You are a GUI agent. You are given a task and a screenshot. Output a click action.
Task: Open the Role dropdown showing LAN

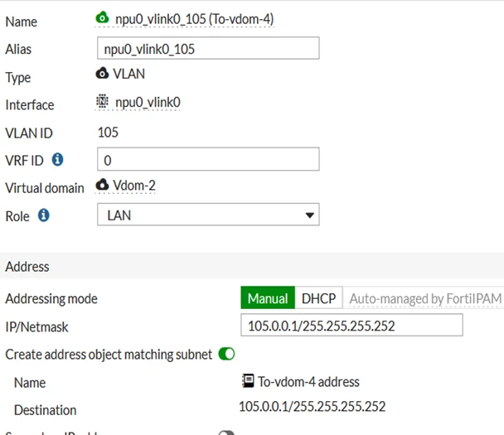[208, 215]
